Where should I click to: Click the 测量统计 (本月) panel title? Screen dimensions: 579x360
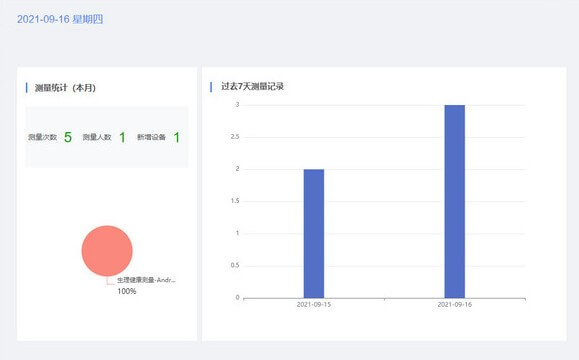[x=65, y=88]
